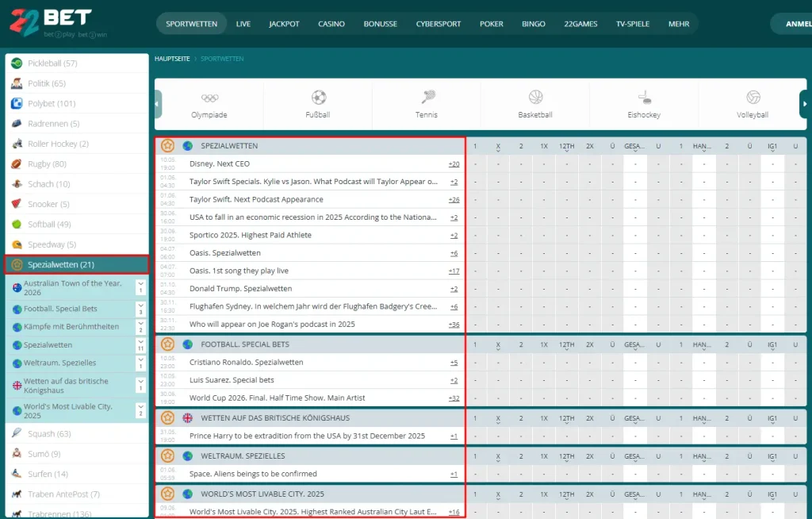Expand Wetten auf das britische Königshaus sidebar item
The height and width of the screenshot is (519, 812).
pos(140,385)
